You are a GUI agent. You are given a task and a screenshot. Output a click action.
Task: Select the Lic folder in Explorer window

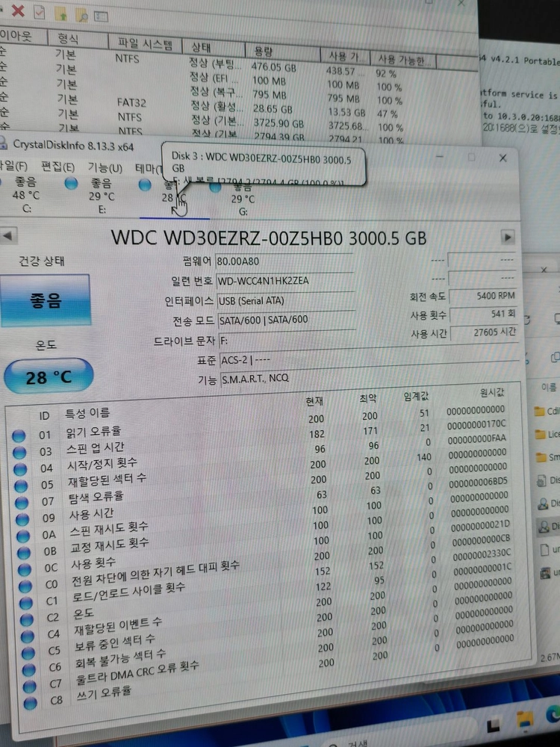pos(547,434)
